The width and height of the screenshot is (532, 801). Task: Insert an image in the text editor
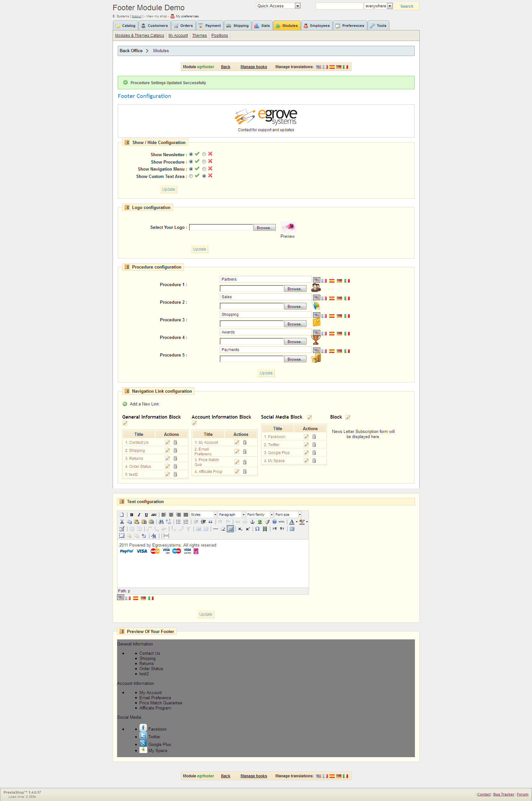pos(260,522)
